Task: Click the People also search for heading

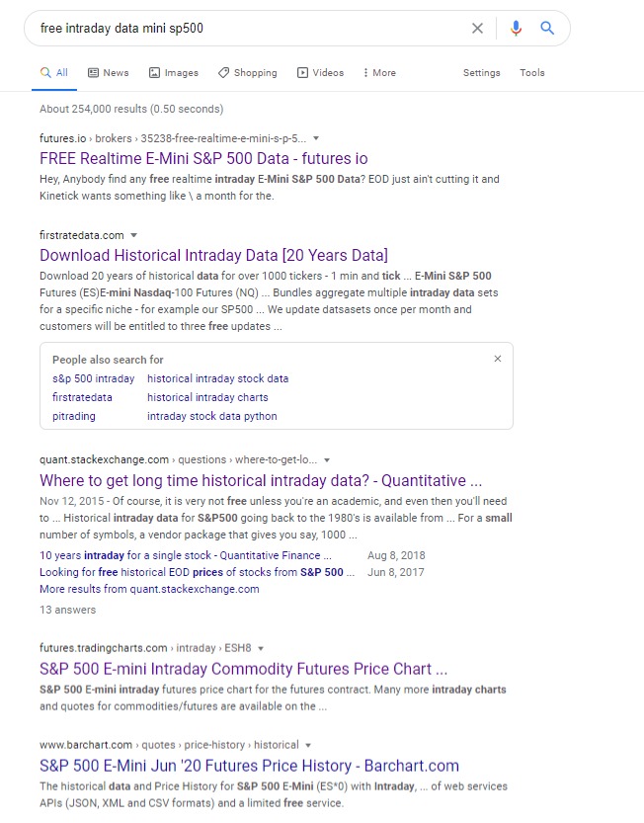Action: pyautogui.click(x=108, y=360)
